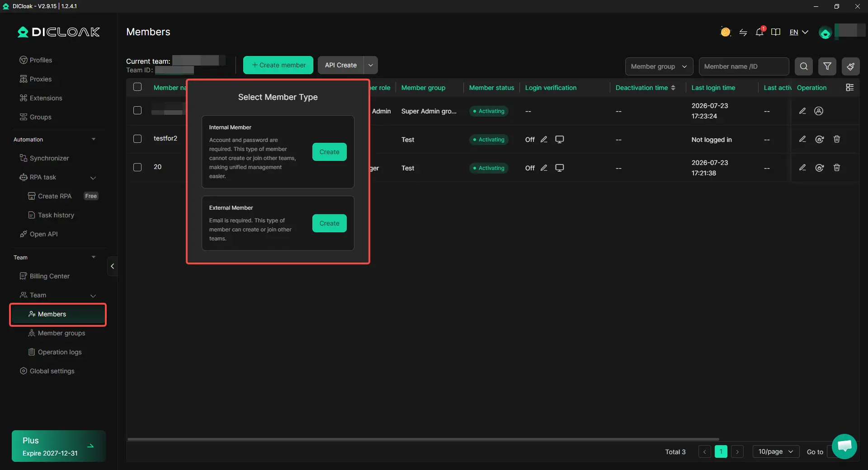
Task: Delete the testfor2 member
Action: point(837,139)
